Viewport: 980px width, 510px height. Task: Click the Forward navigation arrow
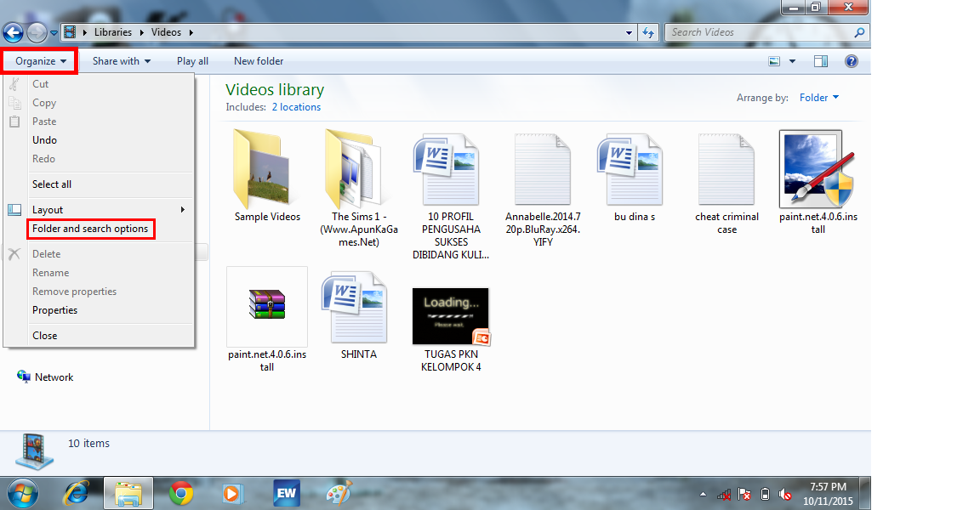coord(37,32)
